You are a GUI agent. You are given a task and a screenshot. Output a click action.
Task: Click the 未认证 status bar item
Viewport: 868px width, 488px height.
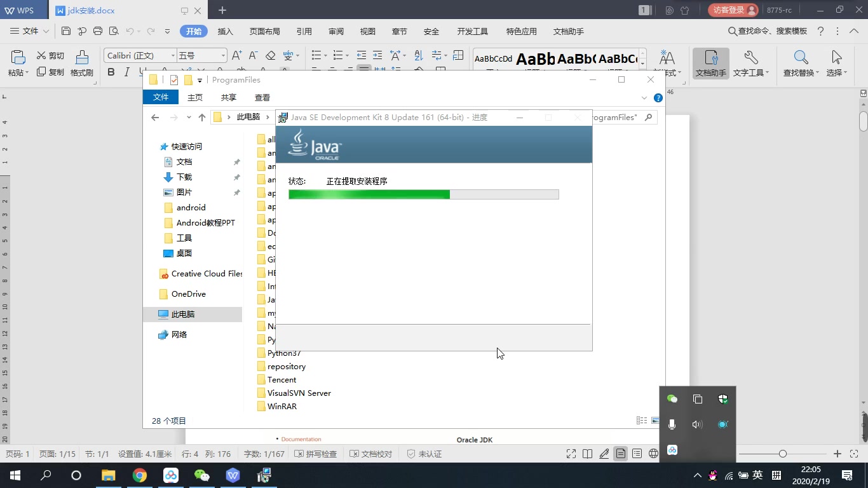424,454
